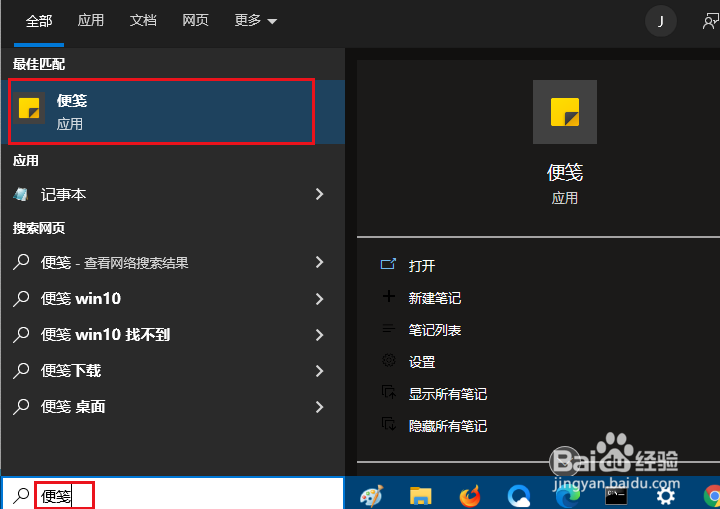Image resolution: width=720 pixels, height=509 pixels.
Task: Choose 显示所有笔记 action
Action: pyautogui.click(x=448, y=394)
